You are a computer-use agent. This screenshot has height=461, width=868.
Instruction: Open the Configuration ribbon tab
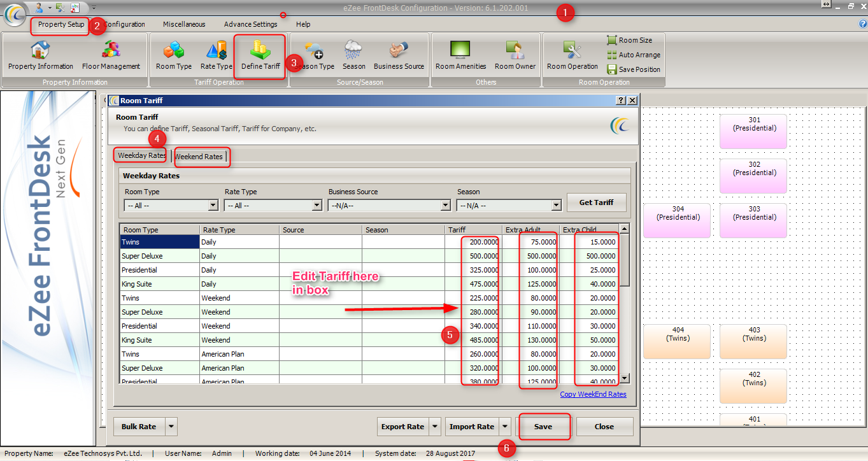pyautogui.click(x=124, y=24)
